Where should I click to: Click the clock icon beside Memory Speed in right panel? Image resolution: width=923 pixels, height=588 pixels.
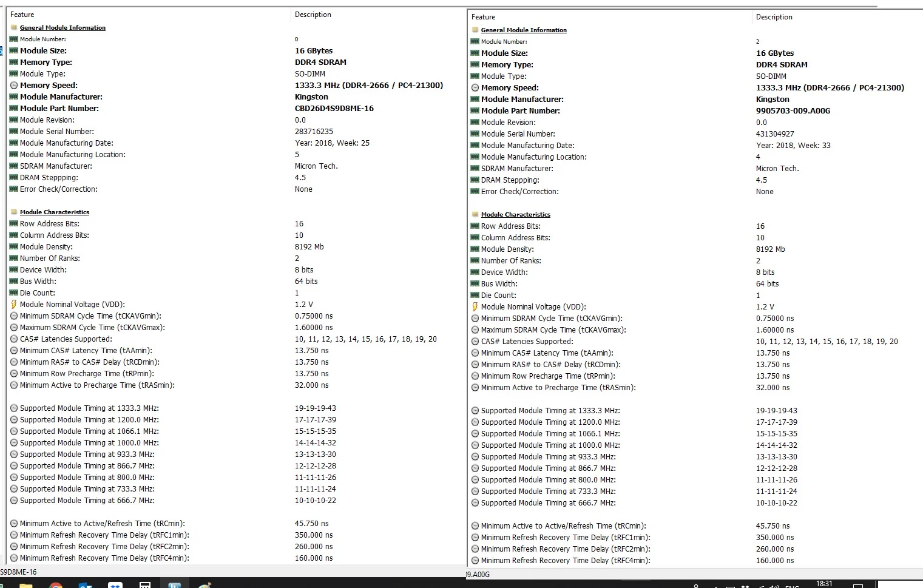pyautogui.click(x=475, y=87)
